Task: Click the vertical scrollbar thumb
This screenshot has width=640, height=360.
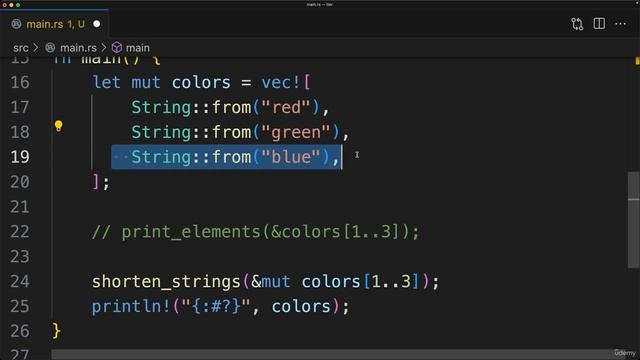Action: (x=633, y=220)
